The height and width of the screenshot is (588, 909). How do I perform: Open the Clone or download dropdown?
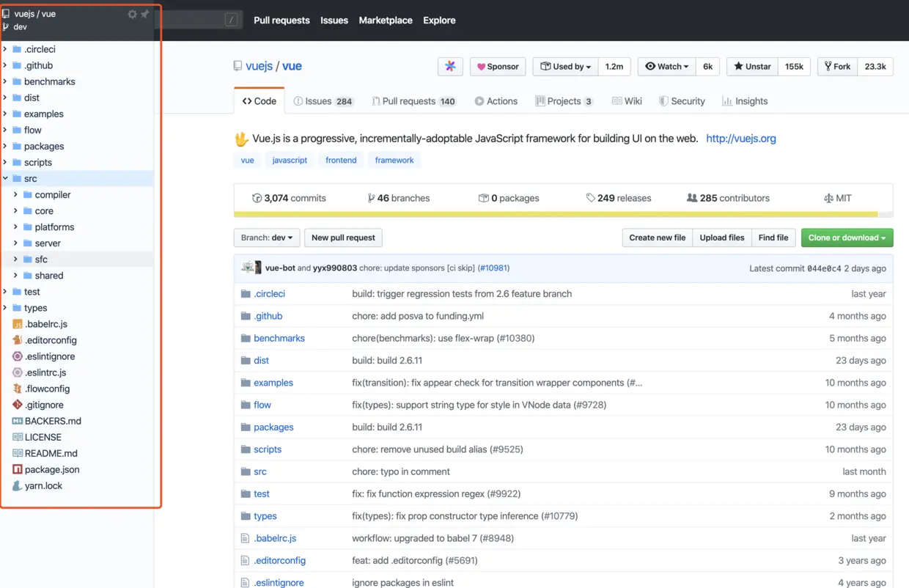[x=847, y=238]
